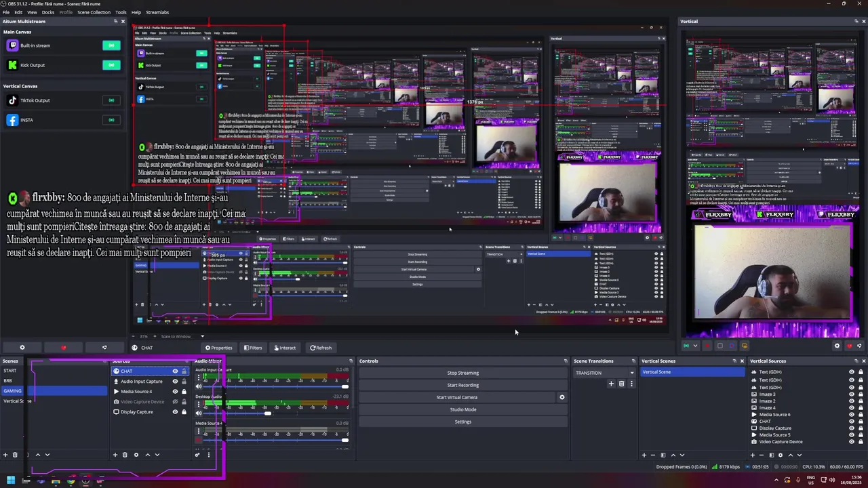Open the Scene Collection menu
Image resolution: width=868 pixels, height=488 pixels.
coord(94,12)
